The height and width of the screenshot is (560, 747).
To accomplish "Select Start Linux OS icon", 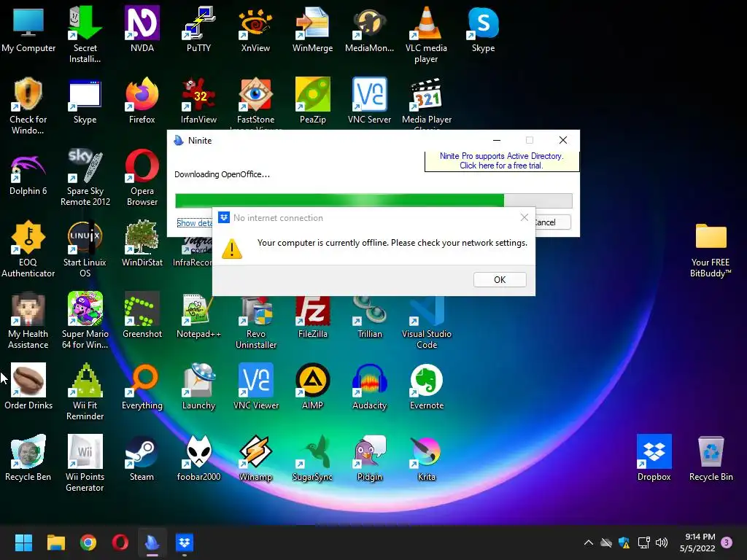I will point(85,249).
